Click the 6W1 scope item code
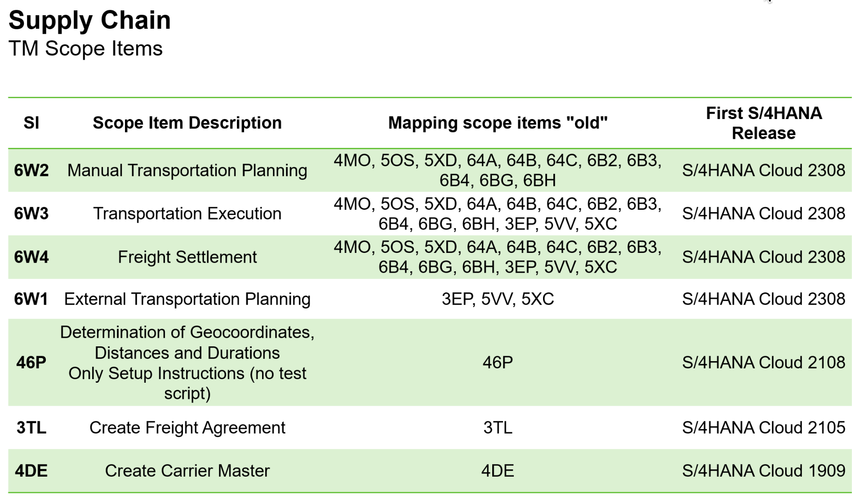 click(x=31, y=299)
